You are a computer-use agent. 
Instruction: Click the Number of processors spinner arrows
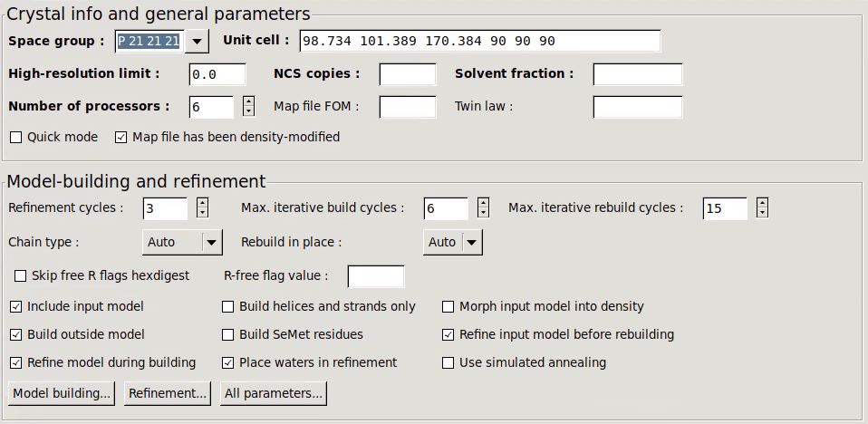[x=249, y=106]
